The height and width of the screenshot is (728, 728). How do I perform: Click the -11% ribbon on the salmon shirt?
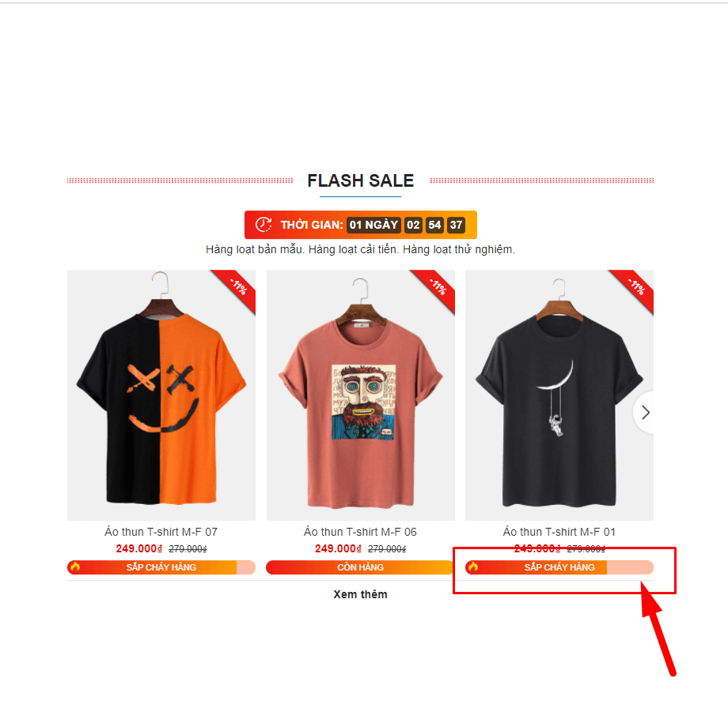436,290
